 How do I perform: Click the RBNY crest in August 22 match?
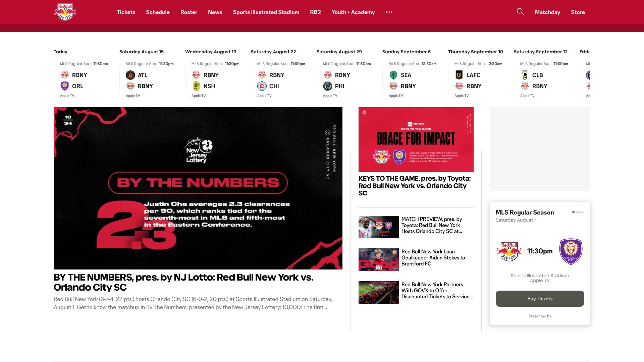coord(262,75)
